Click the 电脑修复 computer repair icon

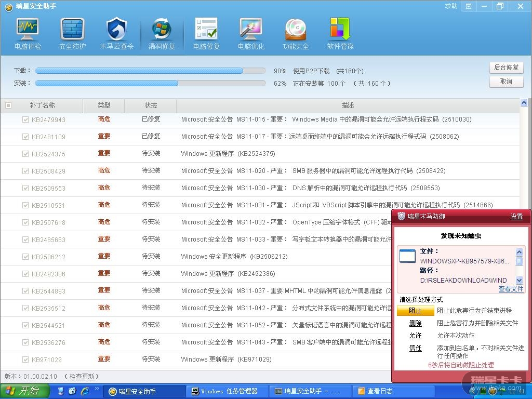click(206, 33)
